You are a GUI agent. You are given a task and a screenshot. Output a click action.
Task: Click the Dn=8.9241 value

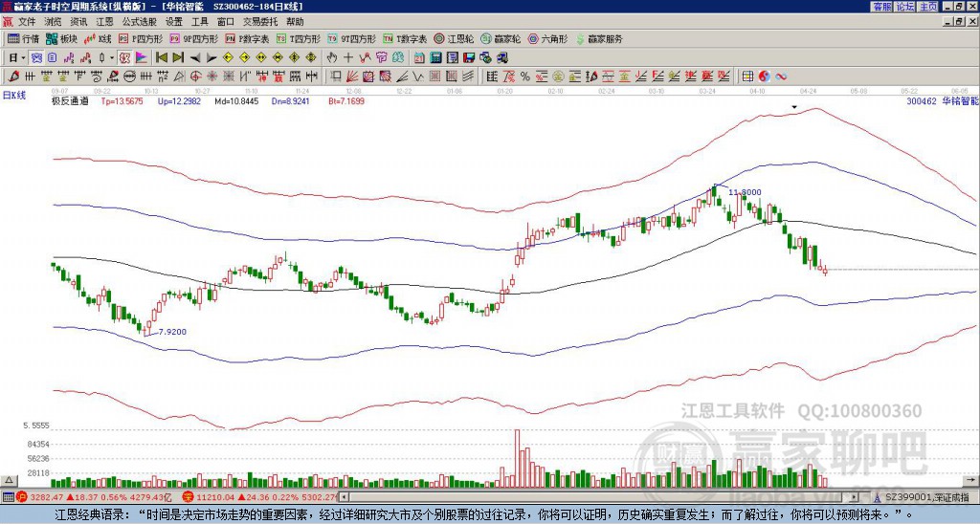[x=291, y=100]
